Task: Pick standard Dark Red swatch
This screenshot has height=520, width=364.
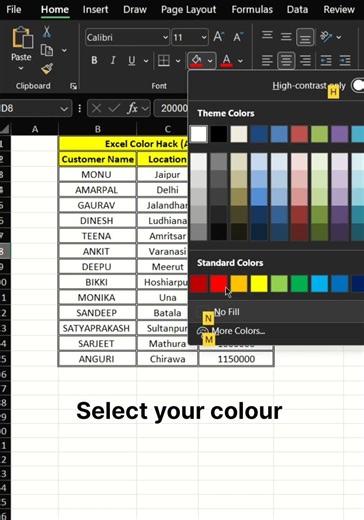Action: 199,284
